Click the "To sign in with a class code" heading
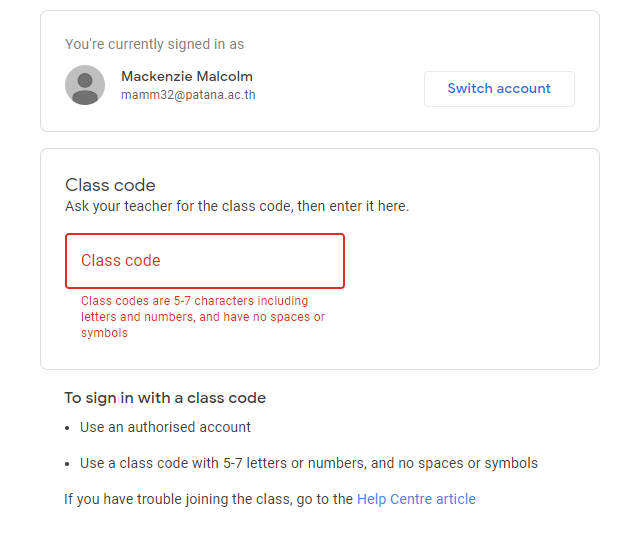The width and height of the screenshot is (627, 555). [165, 398]
